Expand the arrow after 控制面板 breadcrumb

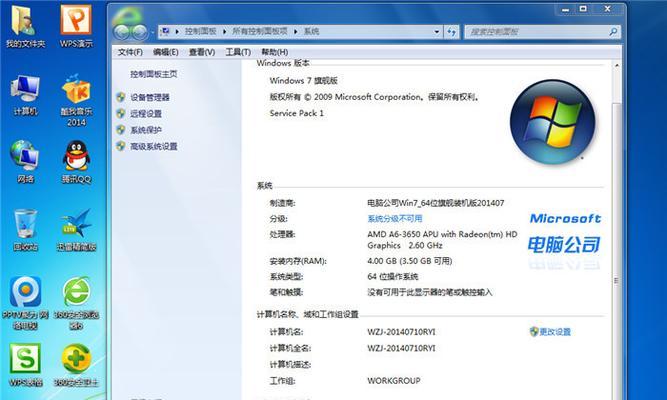point(224,31)
